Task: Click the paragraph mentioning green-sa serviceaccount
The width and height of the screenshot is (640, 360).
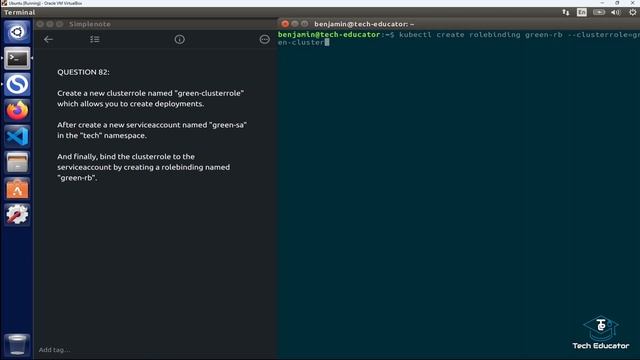Action: pyautogui.click(x=152, y=130)
